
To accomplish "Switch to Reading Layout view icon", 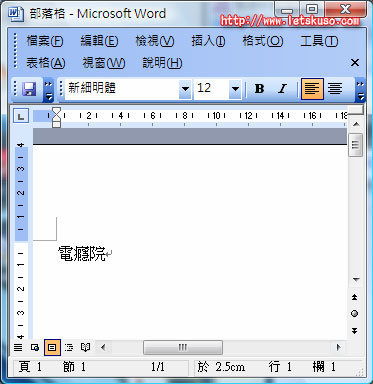I will 86,348.
